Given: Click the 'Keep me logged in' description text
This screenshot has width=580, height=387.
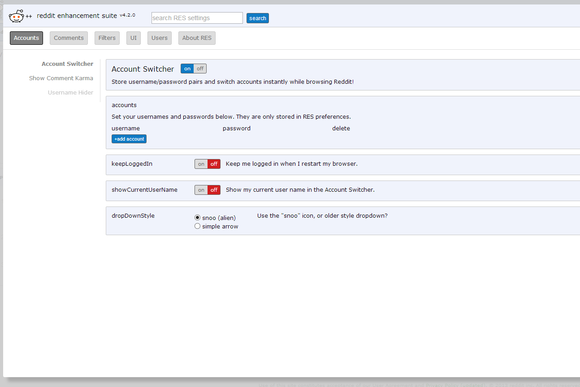Looking at the screenshot, I should [x=291, y=164].
